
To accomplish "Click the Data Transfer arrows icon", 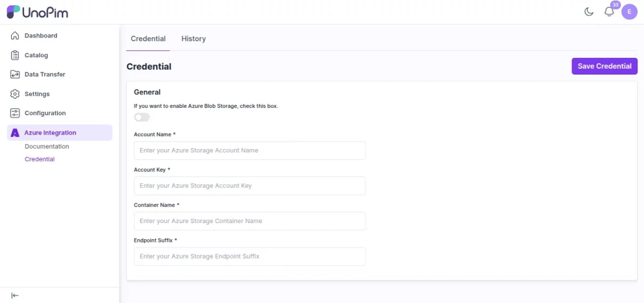I will tap(15, 75).
